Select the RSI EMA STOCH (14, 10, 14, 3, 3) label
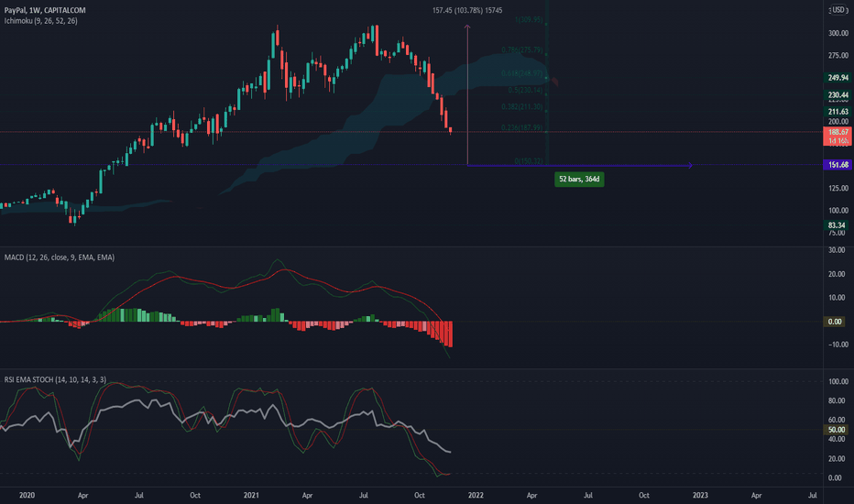This screenshot has width=854, height=504. (x=55, y=379)
